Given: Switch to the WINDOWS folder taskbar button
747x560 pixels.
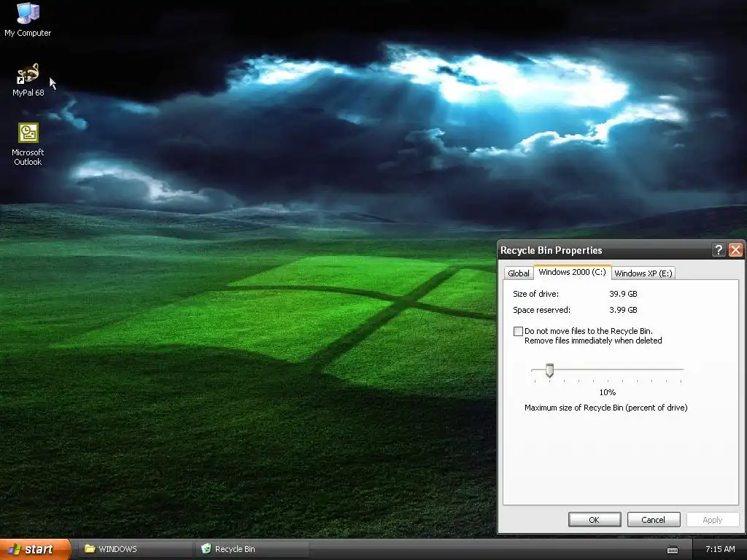Looking at the screenshot, I should 134,549.
